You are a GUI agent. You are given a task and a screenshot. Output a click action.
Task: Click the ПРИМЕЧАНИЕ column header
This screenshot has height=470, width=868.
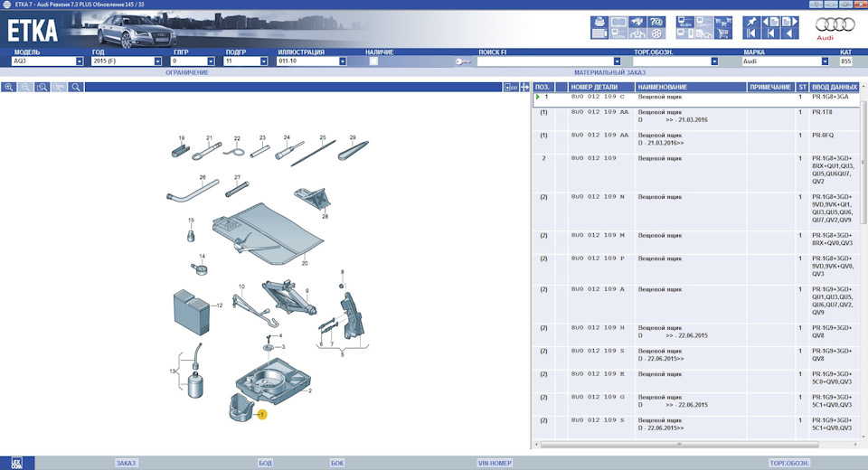(770, 87)
